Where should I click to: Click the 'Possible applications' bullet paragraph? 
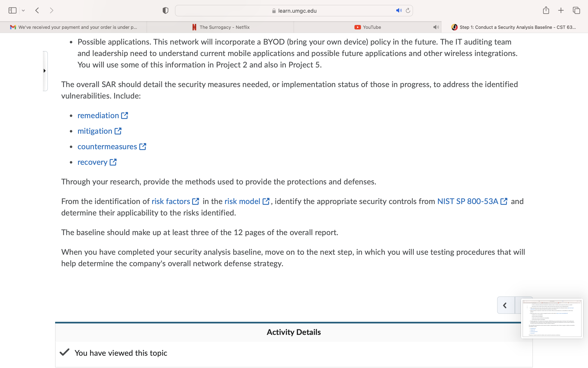pos(297,53)
